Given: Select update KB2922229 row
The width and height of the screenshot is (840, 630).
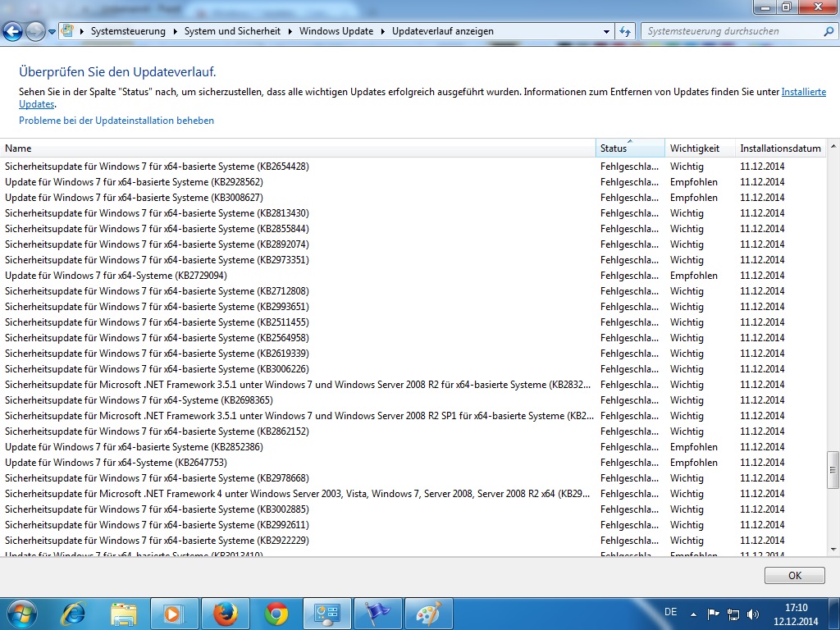Looking at the screenshot, I should pyautogui.click(x=413, y=541).
